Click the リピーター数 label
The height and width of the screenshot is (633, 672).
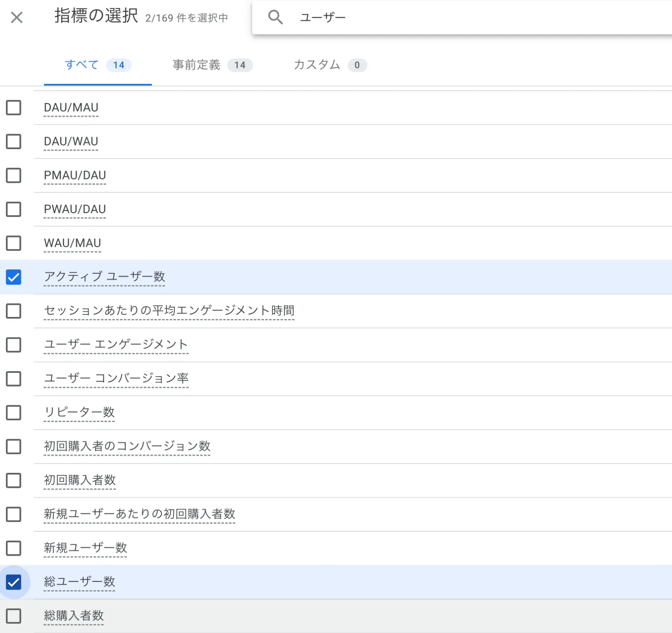[79, 412]
